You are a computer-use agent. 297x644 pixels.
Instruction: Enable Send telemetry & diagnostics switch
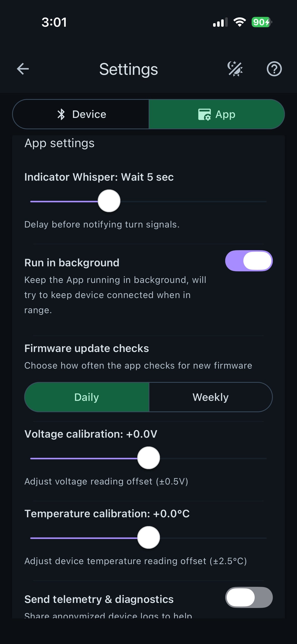(249, 597)
